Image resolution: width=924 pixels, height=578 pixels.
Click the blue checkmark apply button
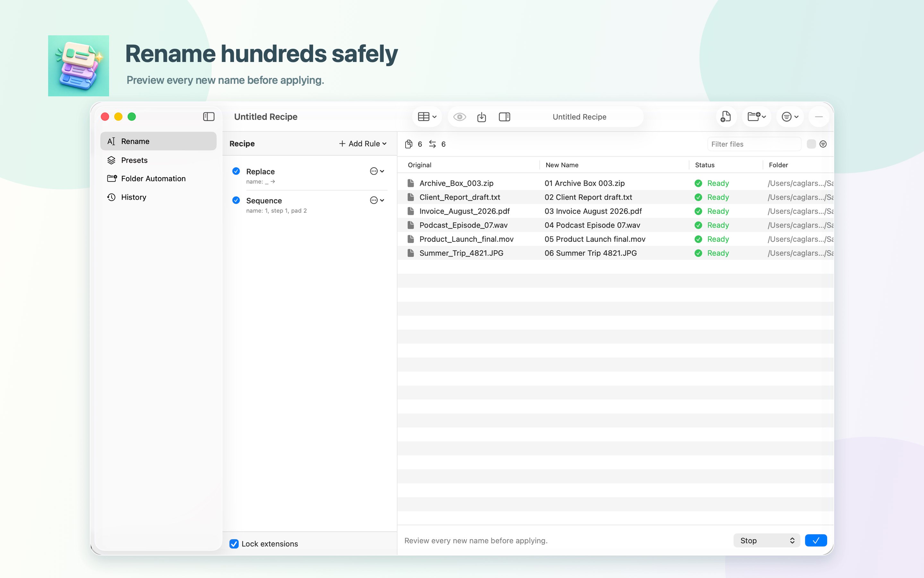click(816, 540)
